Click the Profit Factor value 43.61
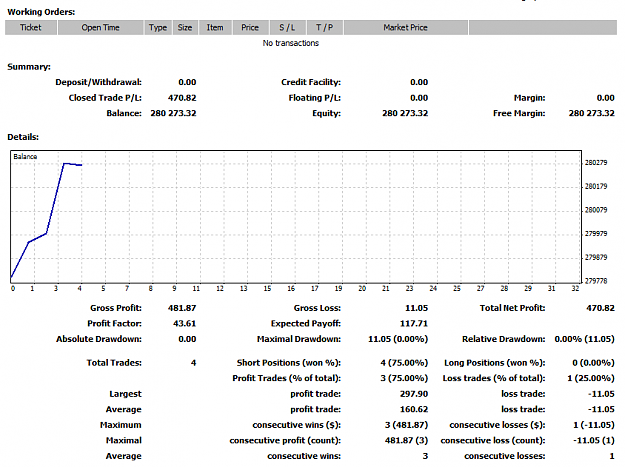 tap(185, 324)
